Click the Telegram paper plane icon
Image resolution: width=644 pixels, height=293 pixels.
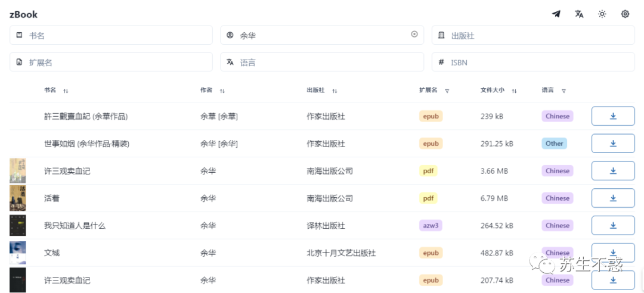click(556, 14)
